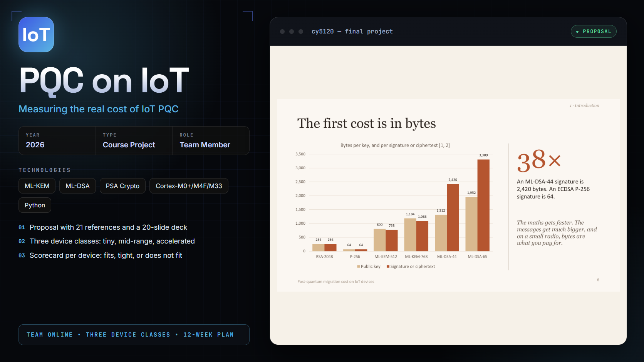
Task: Click the ROLE Team Member cell
Action: click(211, 141)
